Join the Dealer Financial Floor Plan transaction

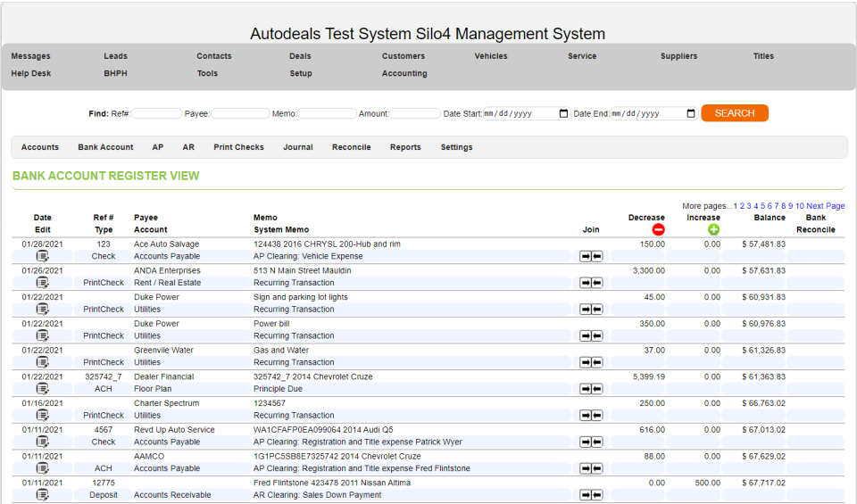(591, 389)
